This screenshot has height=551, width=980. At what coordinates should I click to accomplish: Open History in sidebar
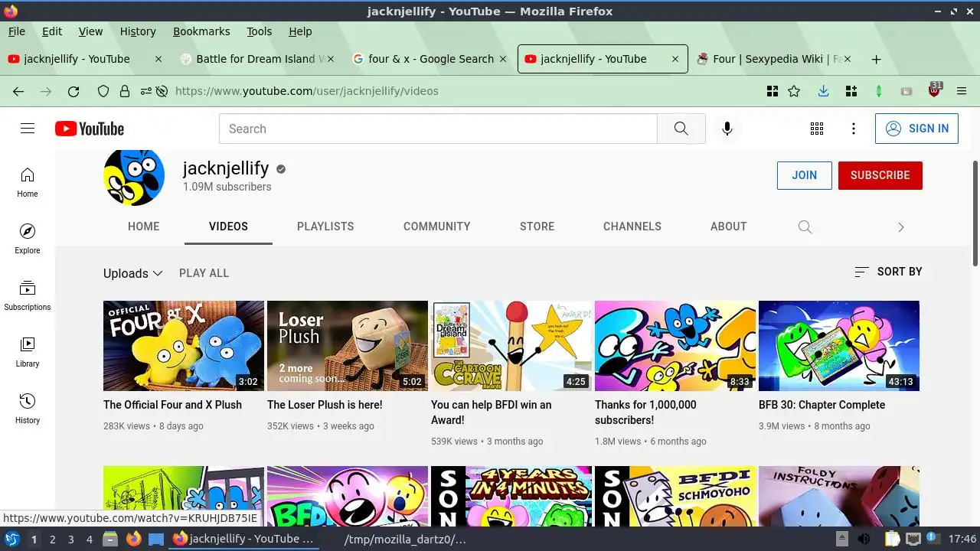(x=28, y=409)
